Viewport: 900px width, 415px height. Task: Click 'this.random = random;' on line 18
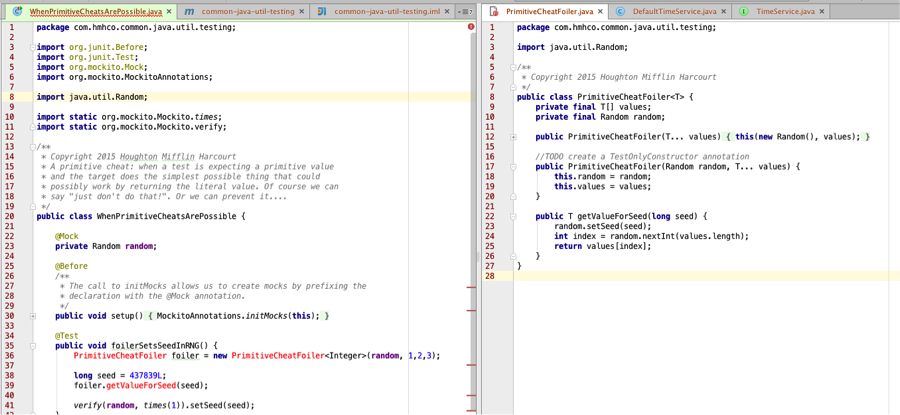[602, 176]
